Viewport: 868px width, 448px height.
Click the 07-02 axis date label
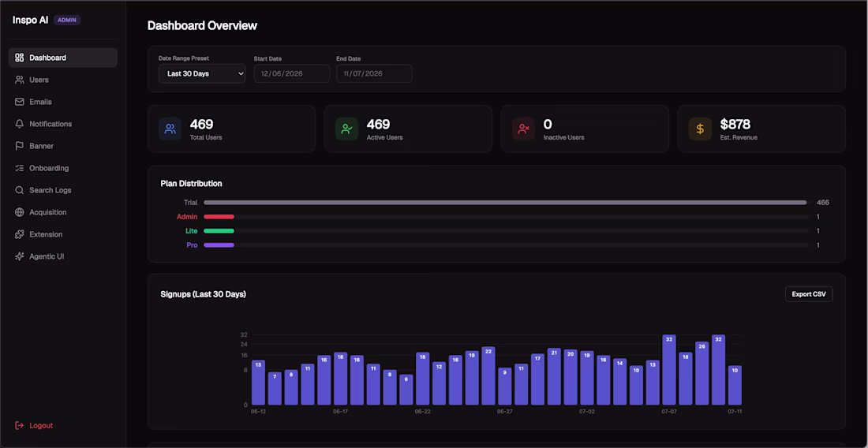pyautogui.click(x=587, y=412)
